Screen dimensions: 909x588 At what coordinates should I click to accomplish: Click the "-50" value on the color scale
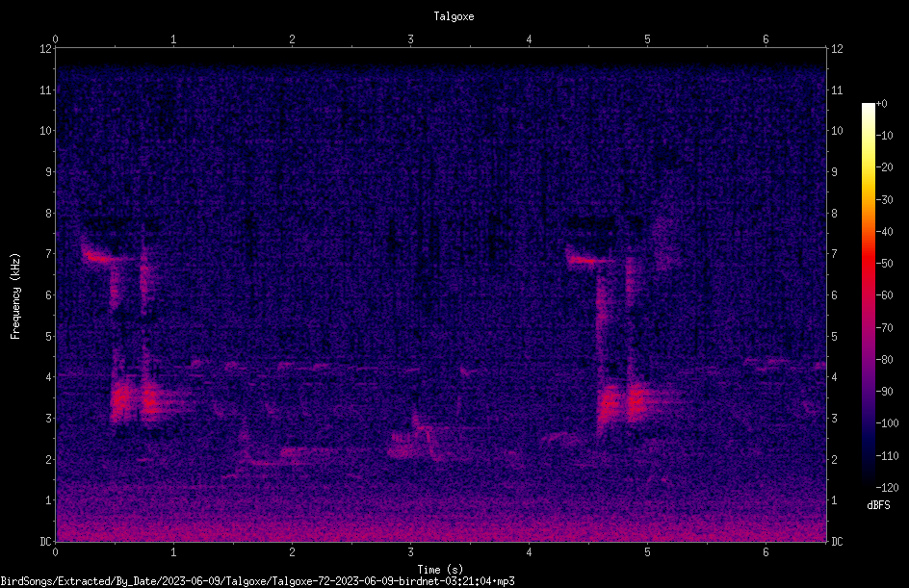click(x=884, y=264)
